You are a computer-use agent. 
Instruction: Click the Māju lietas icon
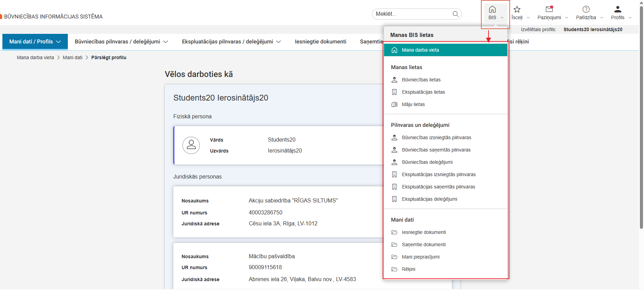(x=394, y=105)
